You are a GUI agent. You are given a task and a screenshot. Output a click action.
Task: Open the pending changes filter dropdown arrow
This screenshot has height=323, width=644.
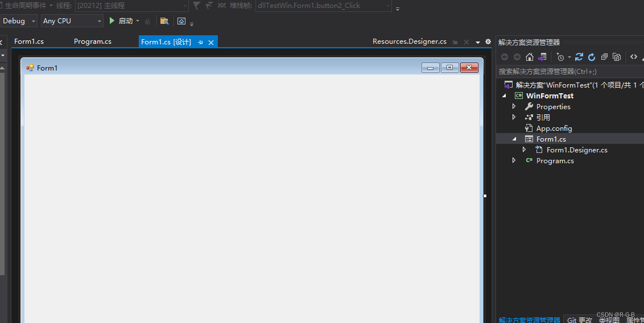click(569, 57)
